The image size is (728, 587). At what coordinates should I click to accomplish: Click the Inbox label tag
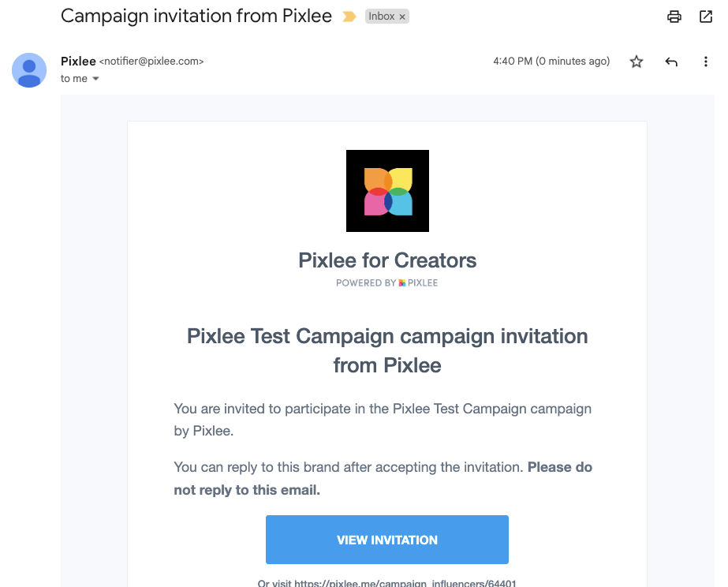coord(382,17)
